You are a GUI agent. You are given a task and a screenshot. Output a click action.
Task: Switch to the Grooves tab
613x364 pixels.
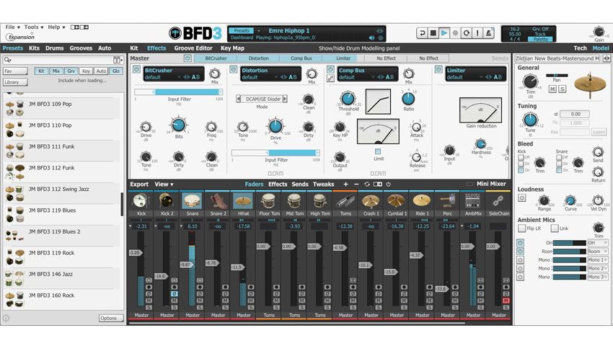coord(81,48)
